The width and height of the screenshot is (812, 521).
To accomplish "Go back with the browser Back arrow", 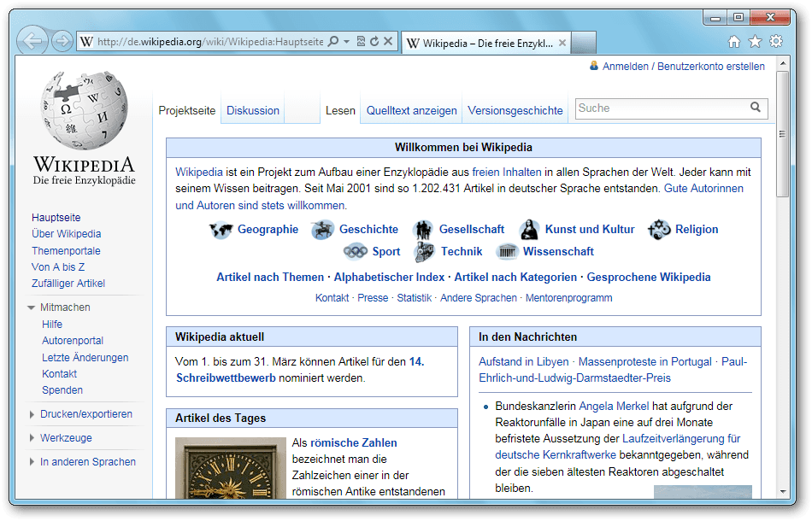I will [x=32, y=40].
